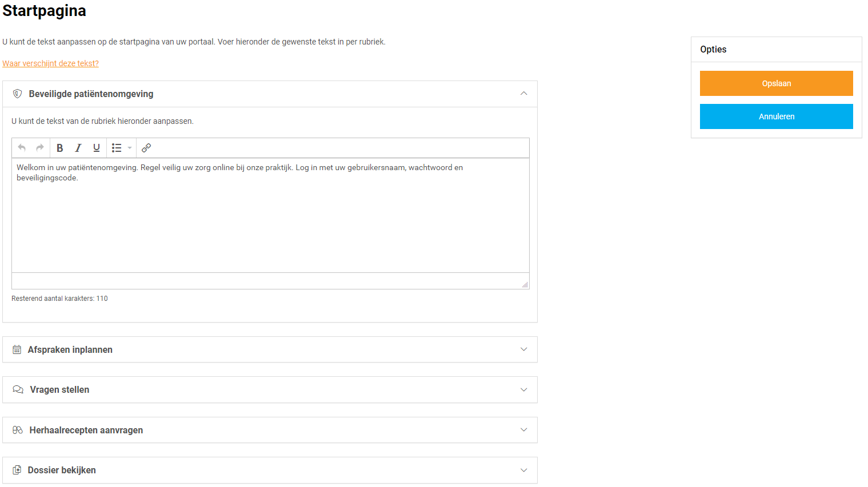
Task: Toggle bold formatting in text editor
Action: coord(59,148)
